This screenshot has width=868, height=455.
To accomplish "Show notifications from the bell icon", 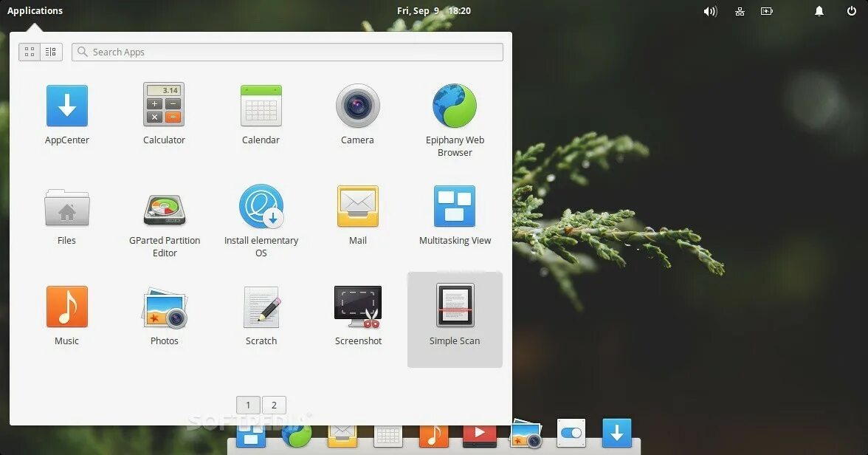I will click(819, 11).
